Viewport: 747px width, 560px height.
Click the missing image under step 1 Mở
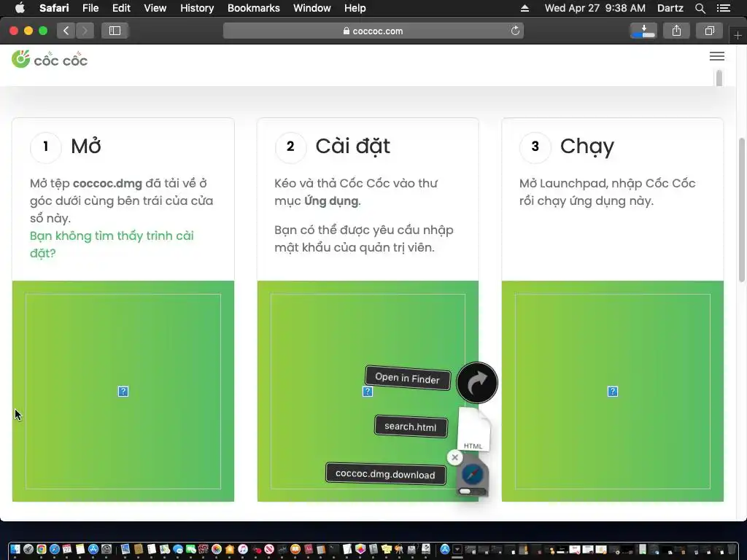point(123,392)
